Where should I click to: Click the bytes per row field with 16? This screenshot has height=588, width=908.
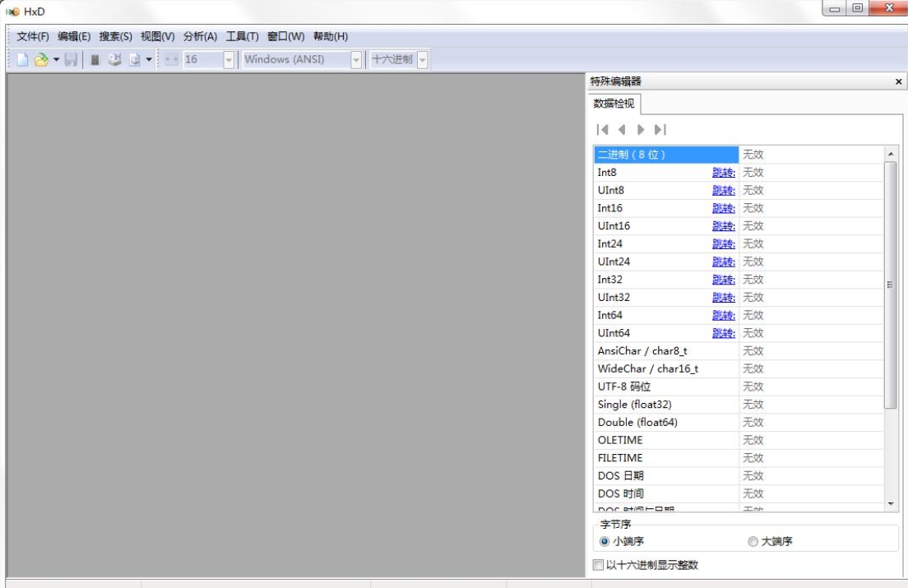click(202, 59)
